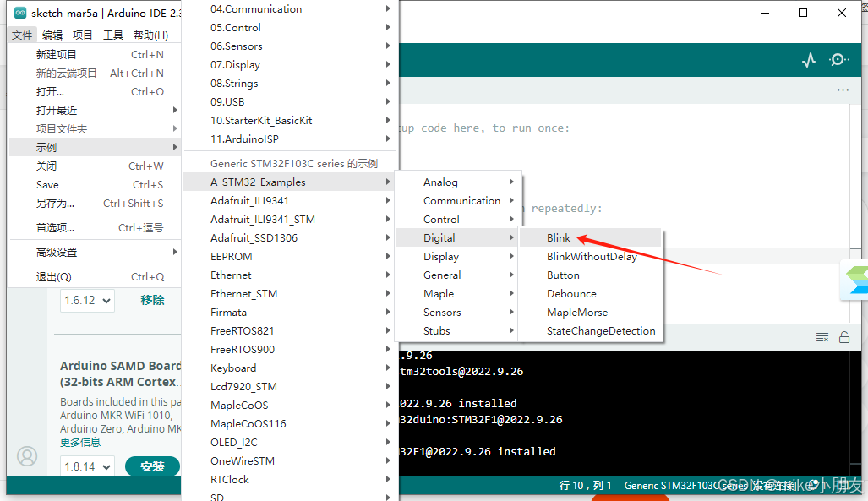Screen dimensions: 868x501
Task: Expand Keyboard examples
Action: pos(290,368)
